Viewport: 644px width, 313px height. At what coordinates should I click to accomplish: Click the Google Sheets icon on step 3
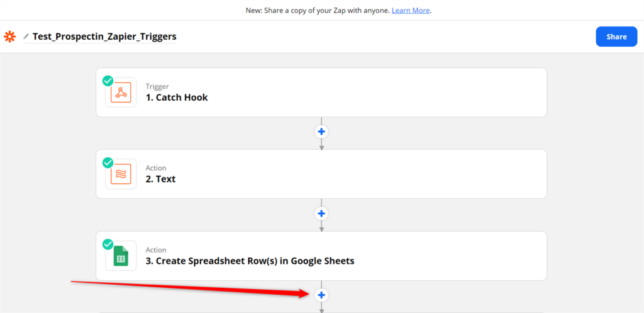click(121, 256)
